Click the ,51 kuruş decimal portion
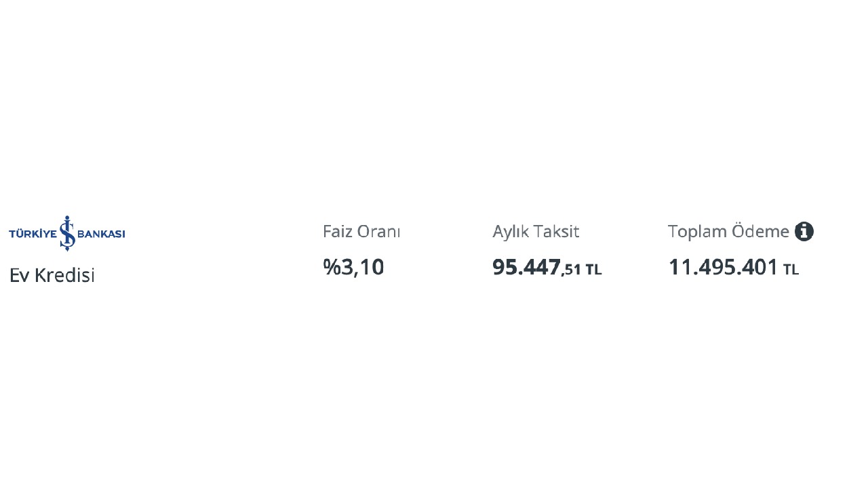Image resolution: width=868 pixels, height=488 pixels. tap(572, 270)
